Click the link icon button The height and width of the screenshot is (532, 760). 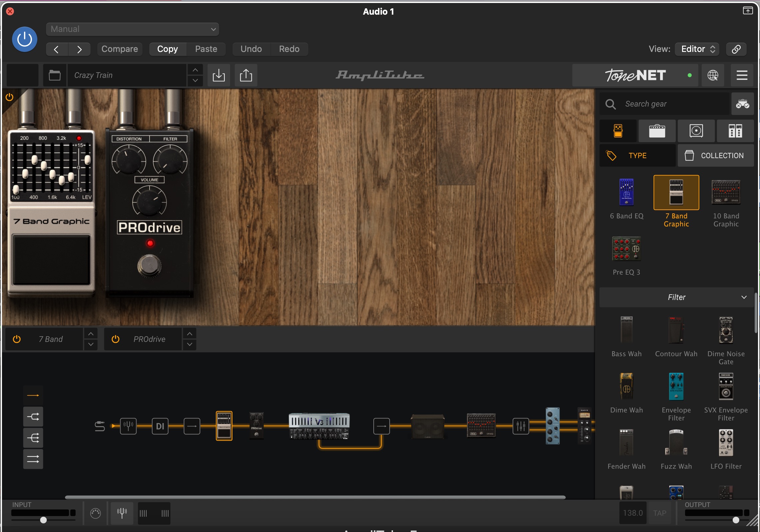(736, 49)
